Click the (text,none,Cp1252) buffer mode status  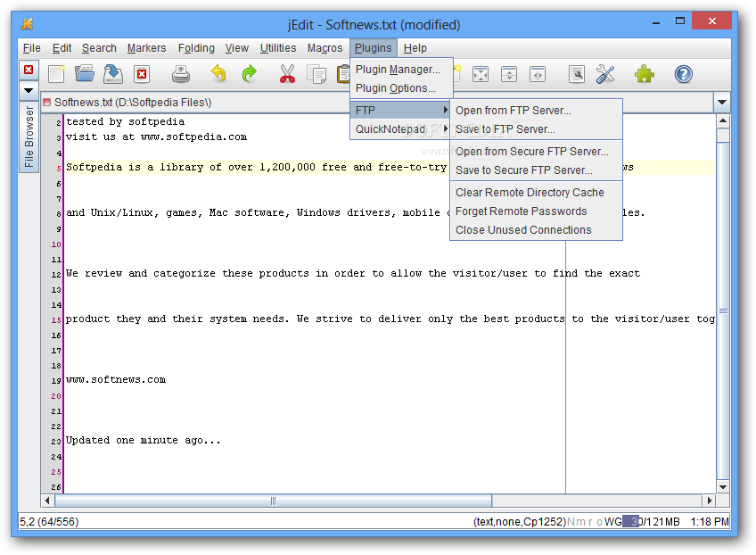519,522
